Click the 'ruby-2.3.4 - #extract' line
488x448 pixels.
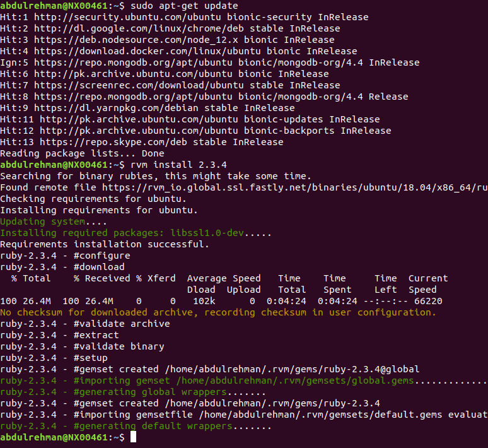(x=59, y=335)
